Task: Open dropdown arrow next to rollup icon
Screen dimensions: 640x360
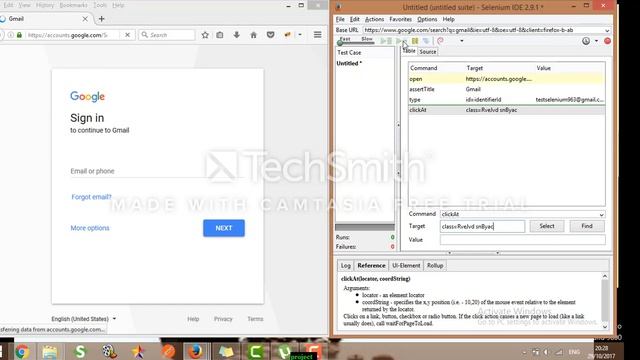Action: pyautogui.click(x=462, y=41)
